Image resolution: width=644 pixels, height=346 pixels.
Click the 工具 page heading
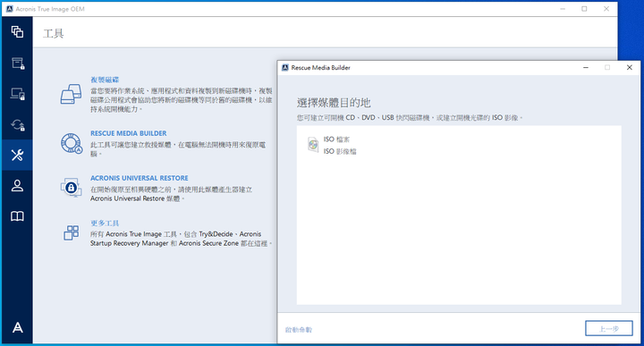point(54,33)
